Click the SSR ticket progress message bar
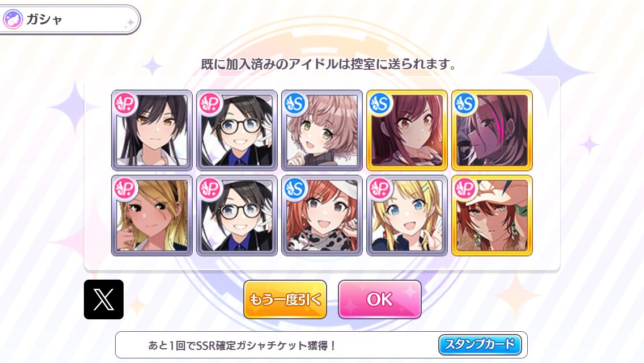644x363 pixels. pyautogui.click(x=321, y=345)
